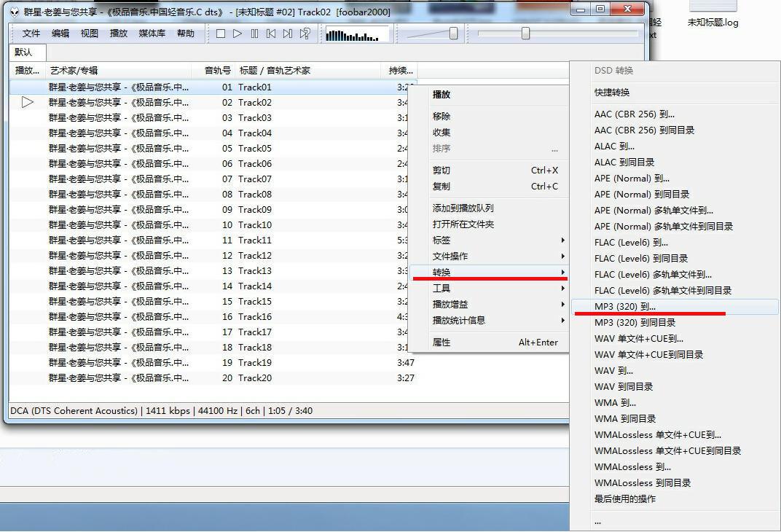Click the Pause button in toolbar
Viewport: 781px width, 532px height.
tap(254, 34)
